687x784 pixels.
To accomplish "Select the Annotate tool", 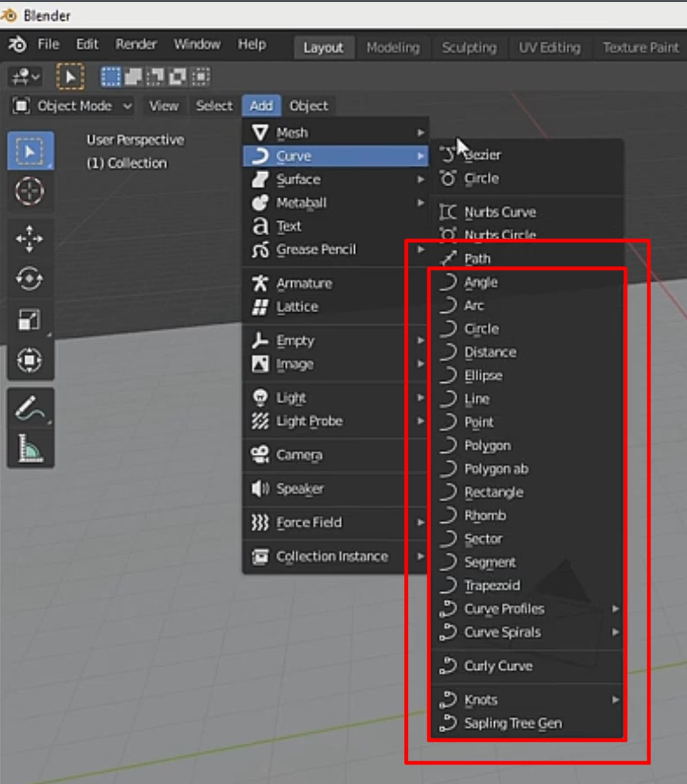I will click(x=30, y=408).
